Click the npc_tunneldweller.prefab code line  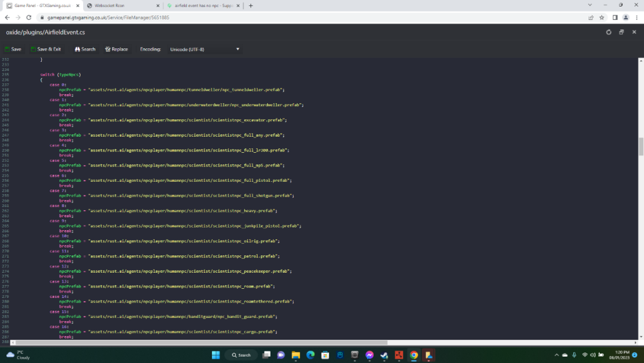[x=172, y=90]
